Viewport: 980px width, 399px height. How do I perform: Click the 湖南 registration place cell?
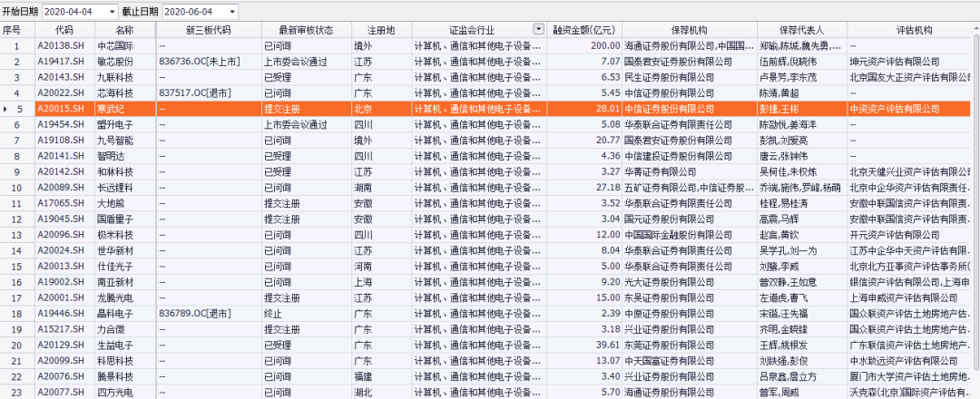pos(381,188)
